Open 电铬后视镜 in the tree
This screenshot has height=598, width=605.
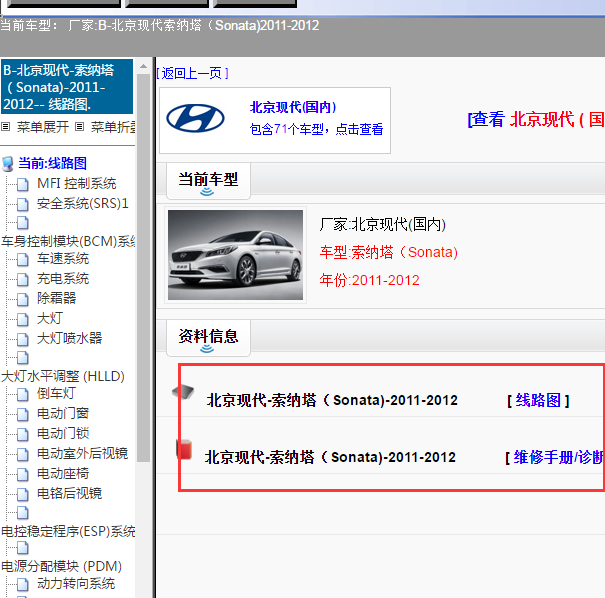click(69, 494)
